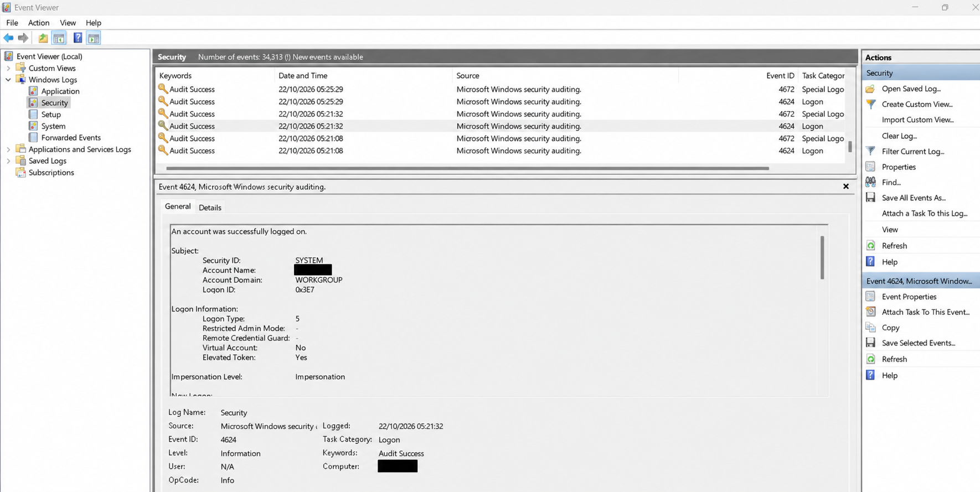
Task: Click the Create Custom View funnel icon
Action: (x=870, y=104)
